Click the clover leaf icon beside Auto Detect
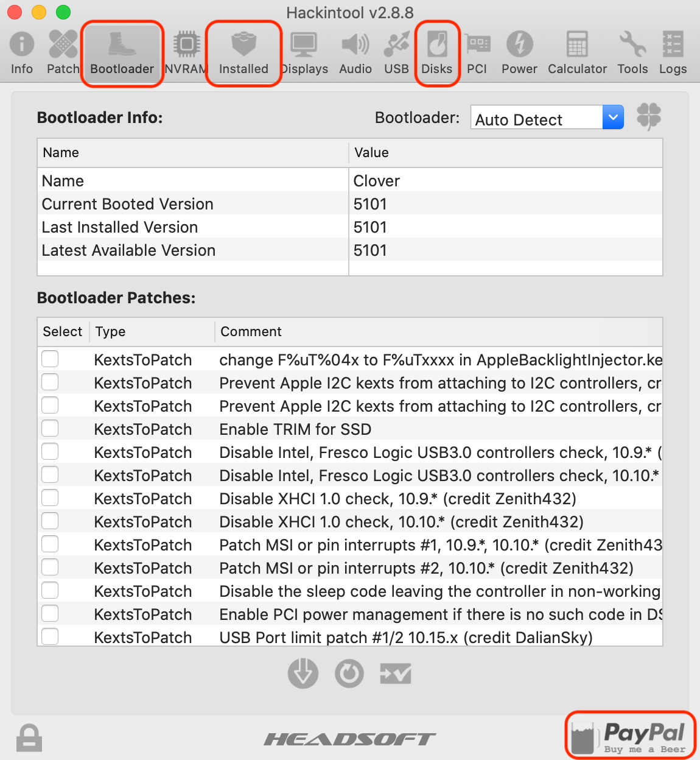Screen dimensions: 700x760 pos(649,116)
